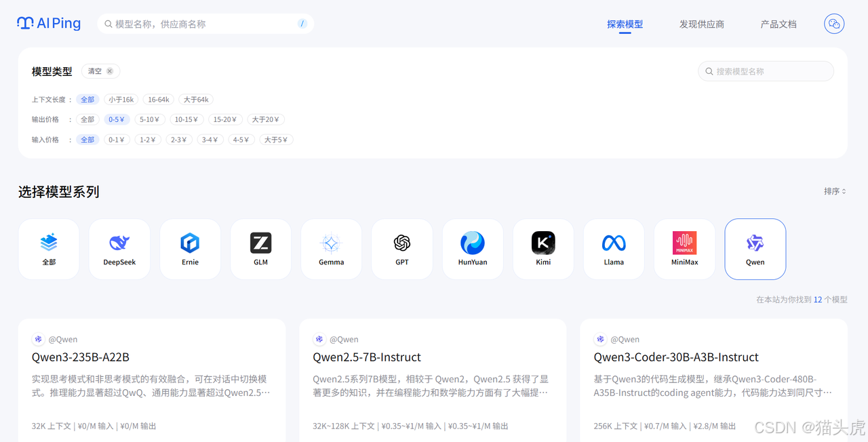The height and width of the screenshot is (442, 868).
Task: Select output price 大于20¥
Action: point(266,119)
